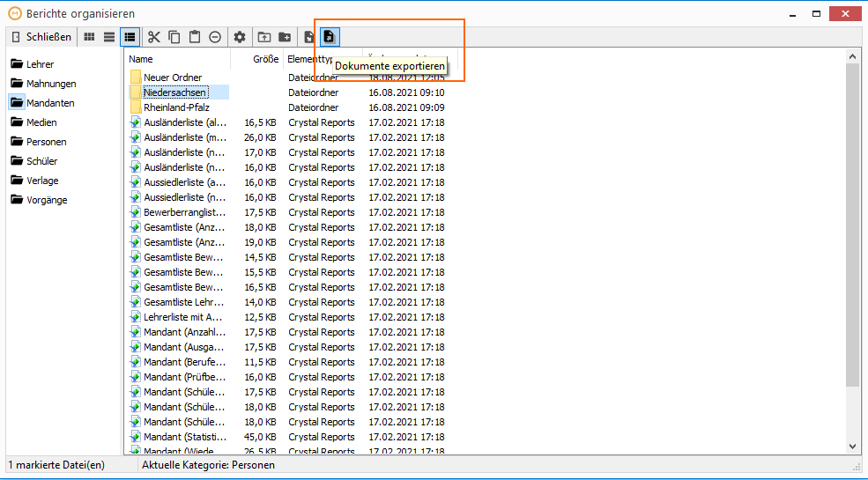Click the Mandant (Berufe… report file icon

[136, 362]
